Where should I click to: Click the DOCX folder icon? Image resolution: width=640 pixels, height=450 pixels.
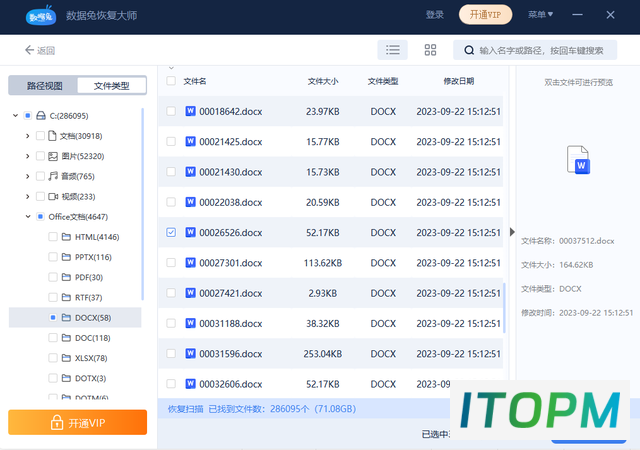(66, 317)
